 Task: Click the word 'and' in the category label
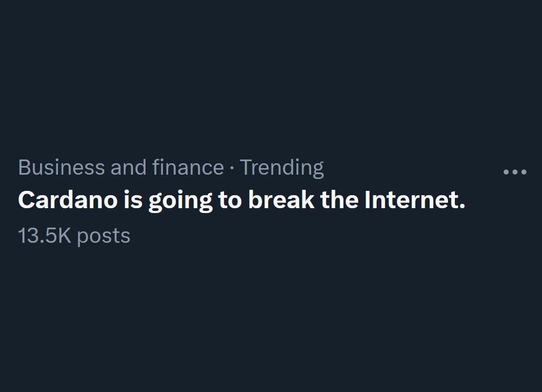pyautogui.click(x=129, y=167)
